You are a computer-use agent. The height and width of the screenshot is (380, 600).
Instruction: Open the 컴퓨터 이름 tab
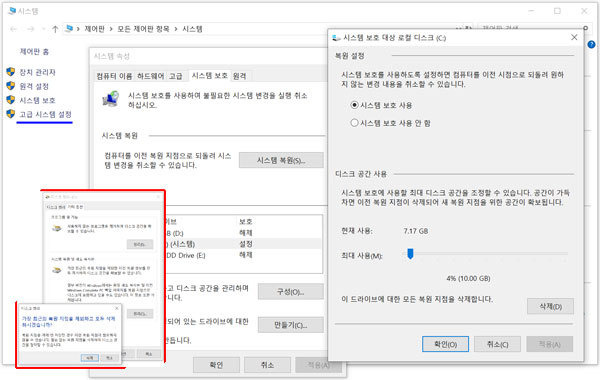(114, 76)
